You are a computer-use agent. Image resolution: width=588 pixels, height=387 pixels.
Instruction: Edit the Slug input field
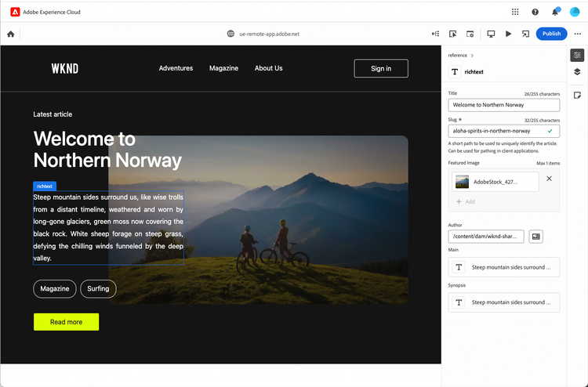(503, 131)
